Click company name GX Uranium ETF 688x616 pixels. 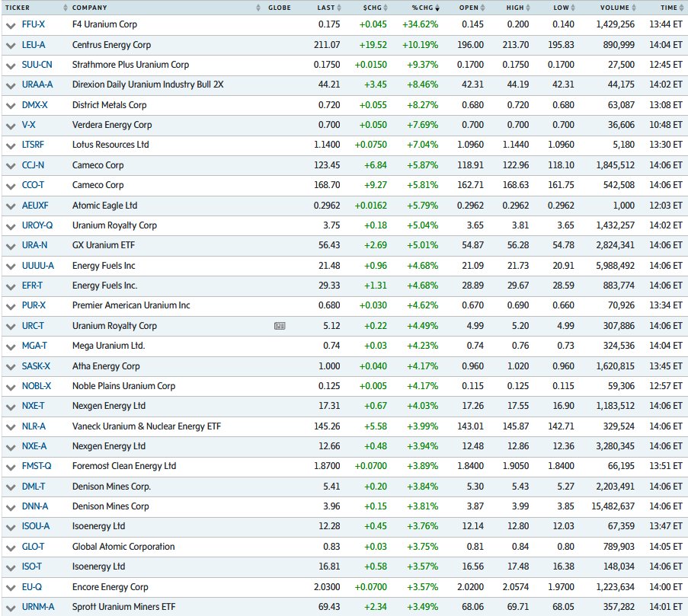click(x=103, y=245)
